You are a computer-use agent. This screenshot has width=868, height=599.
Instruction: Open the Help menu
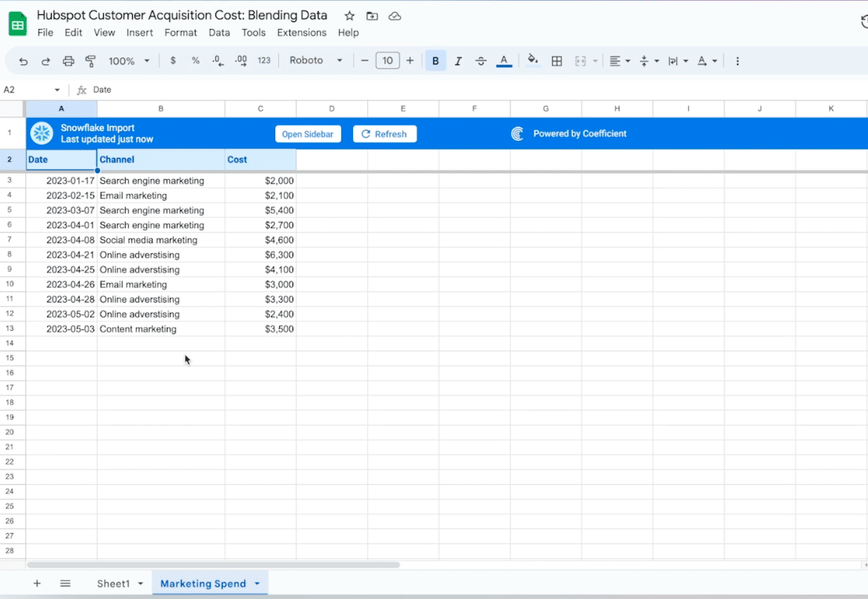(x=348, y=33)
